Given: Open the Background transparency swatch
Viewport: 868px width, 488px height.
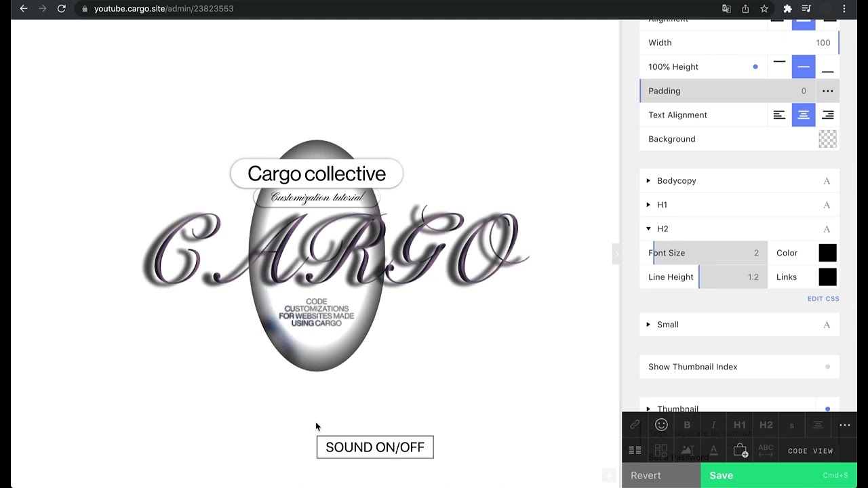Looking at the screenshot, I should point(827,139).
